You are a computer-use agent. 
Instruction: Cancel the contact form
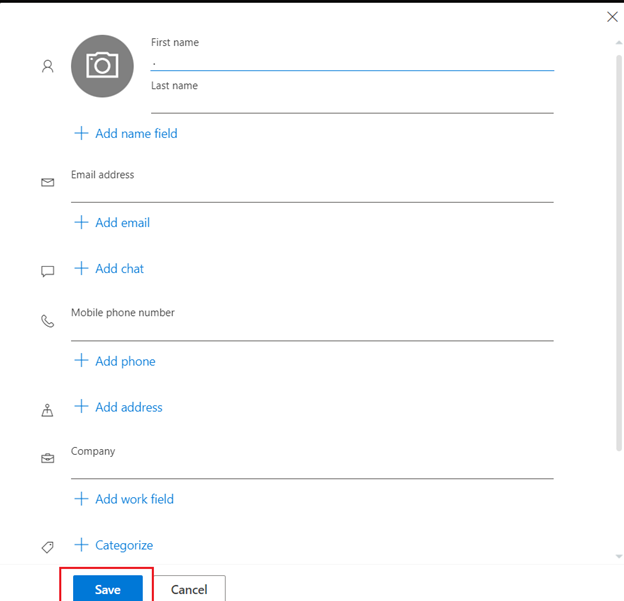[x=189, y=589]
